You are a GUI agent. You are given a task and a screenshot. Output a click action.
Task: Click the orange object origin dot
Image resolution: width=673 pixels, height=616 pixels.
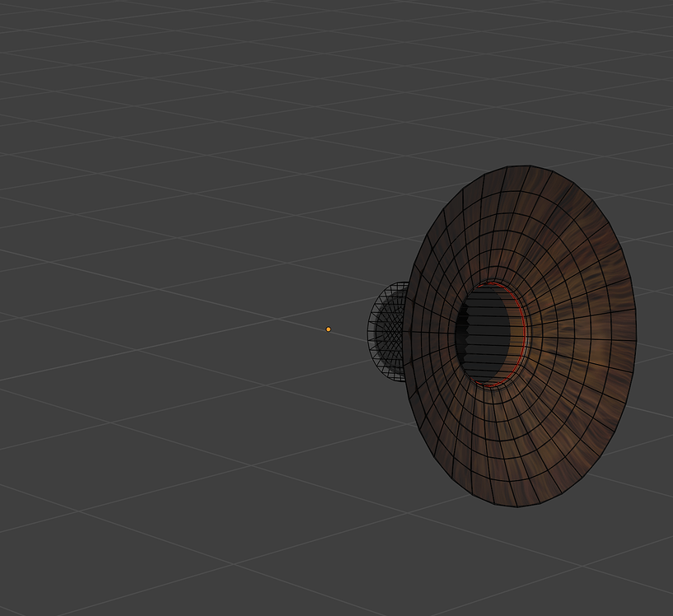click(x=329, y=329)
